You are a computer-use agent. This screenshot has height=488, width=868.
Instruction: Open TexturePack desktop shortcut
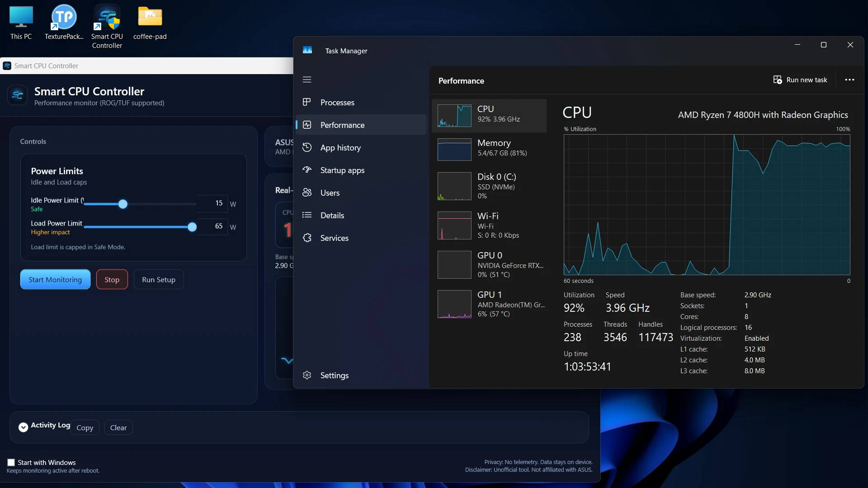click(64, 23)
